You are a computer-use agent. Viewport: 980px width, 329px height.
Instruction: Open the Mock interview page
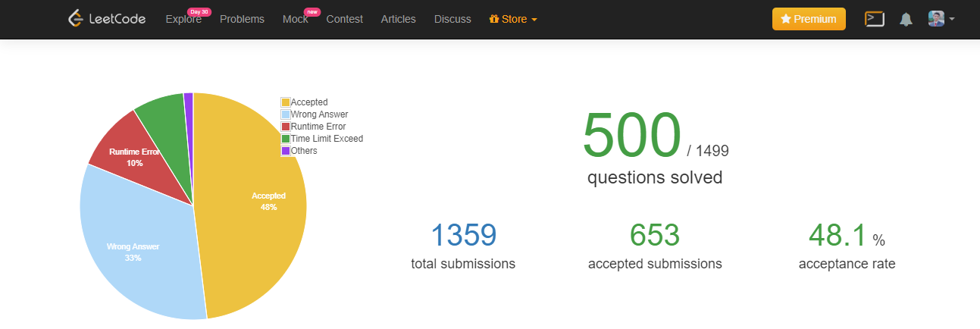tap(295, 19)
